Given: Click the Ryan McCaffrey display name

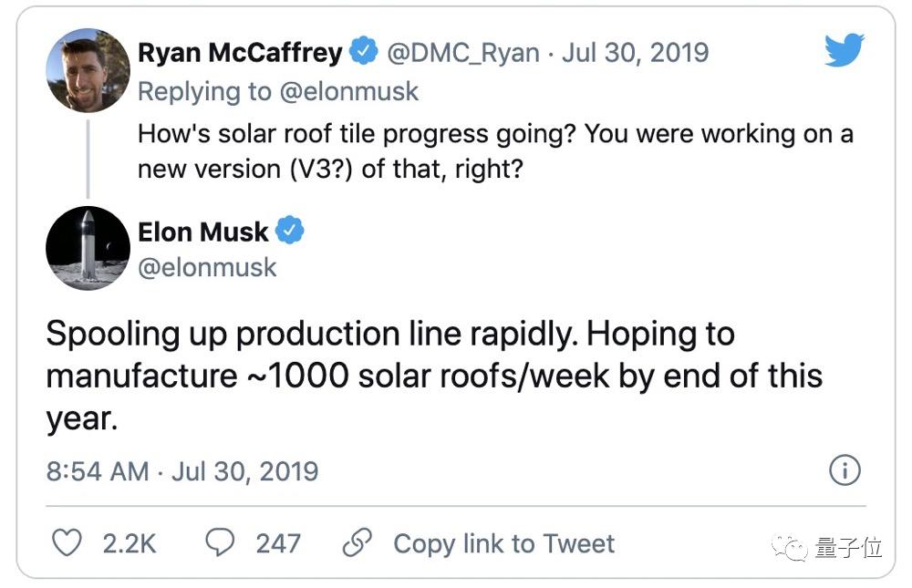Looking at the screenshot, I should click(240, 53).
